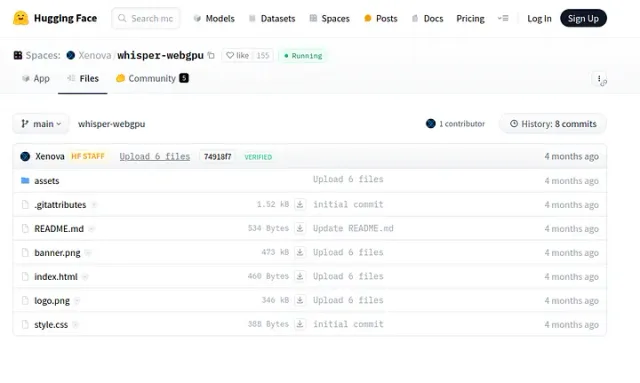Click the file icon beside index.html
Viewport: 640px width, 383px height.
tap(25, 276)
